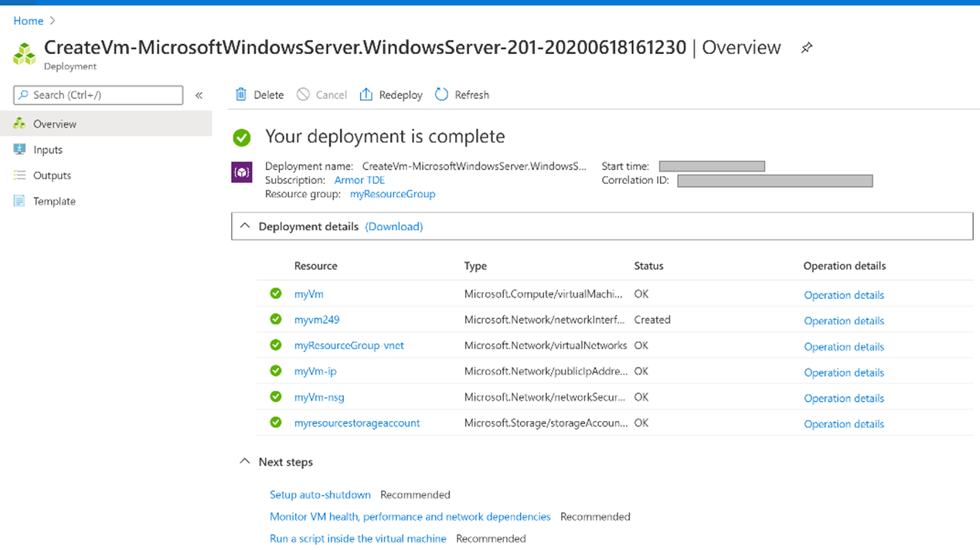The width and height of the screenshot is (980, 550).
Task: Collapse the Deployment details section
Action: 245,226
